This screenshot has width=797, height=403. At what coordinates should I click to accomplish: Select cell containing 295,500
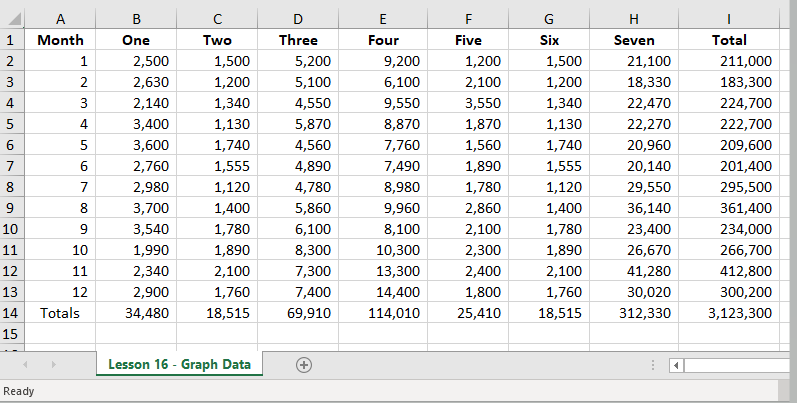coord(729,187)
